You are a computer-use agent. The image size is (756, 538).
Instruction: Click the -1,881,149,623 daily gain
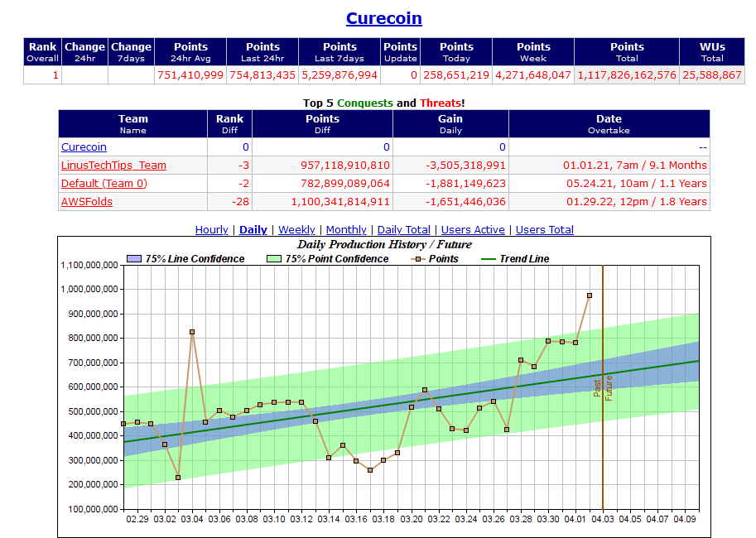pyautogui.click(x=465, y=184)
